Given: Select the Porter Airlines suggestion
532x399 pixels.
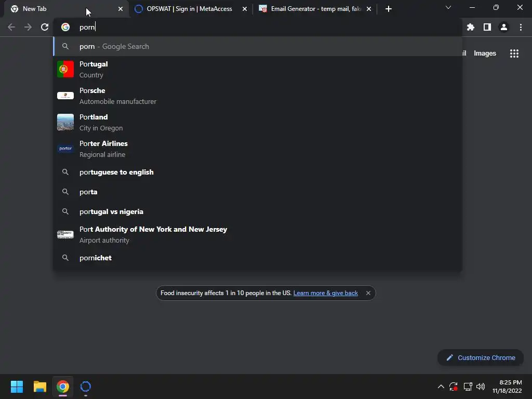Looking at the screenshot, I should (258, 149).
